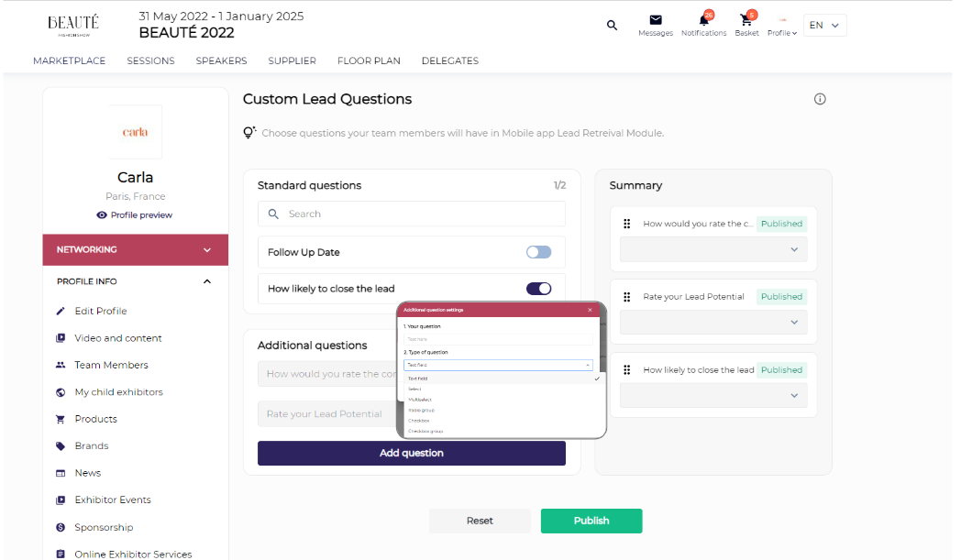The image size is (961, 560).
Task: Enable the Follow Up Date toggle
Action: click(x=538, y=252)
